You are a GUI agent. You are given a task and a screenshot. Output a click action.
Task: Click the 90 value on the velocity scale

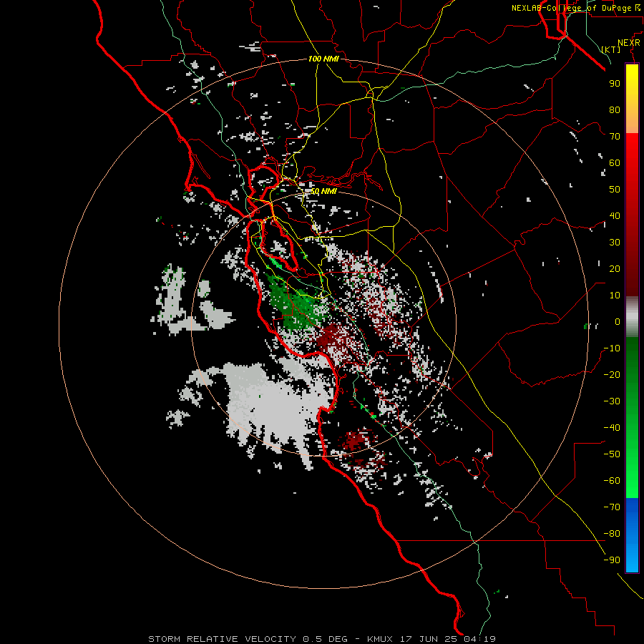[615, 84]
